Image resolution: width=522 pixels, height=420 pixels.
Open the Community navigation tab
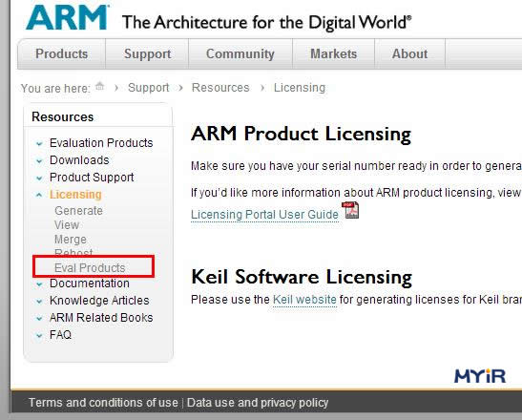pos(240,54)
